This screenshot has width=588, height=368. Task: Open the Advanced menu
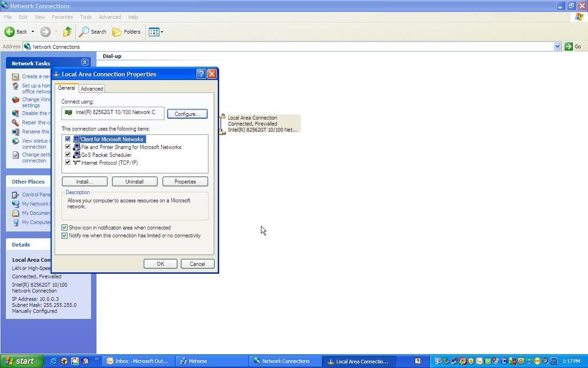pos(110,17)
